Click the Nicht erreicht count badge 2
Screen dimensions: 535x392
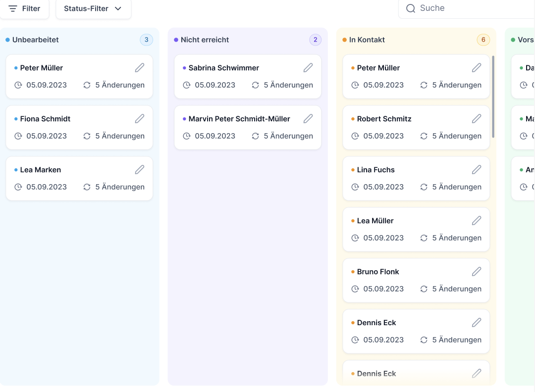[x=315, y=40]
